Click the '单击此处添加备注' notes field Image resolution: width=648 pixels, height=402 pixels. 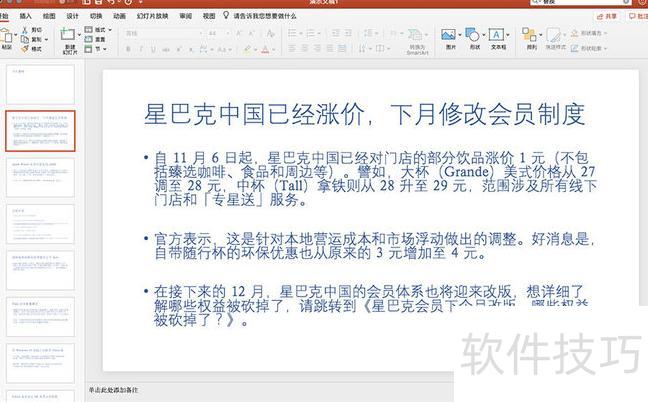coord(114,390)
